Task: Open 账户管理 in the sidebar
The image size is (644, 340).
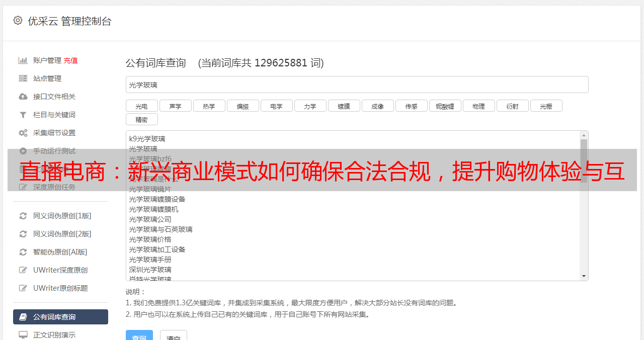Action: pos(47,60)
